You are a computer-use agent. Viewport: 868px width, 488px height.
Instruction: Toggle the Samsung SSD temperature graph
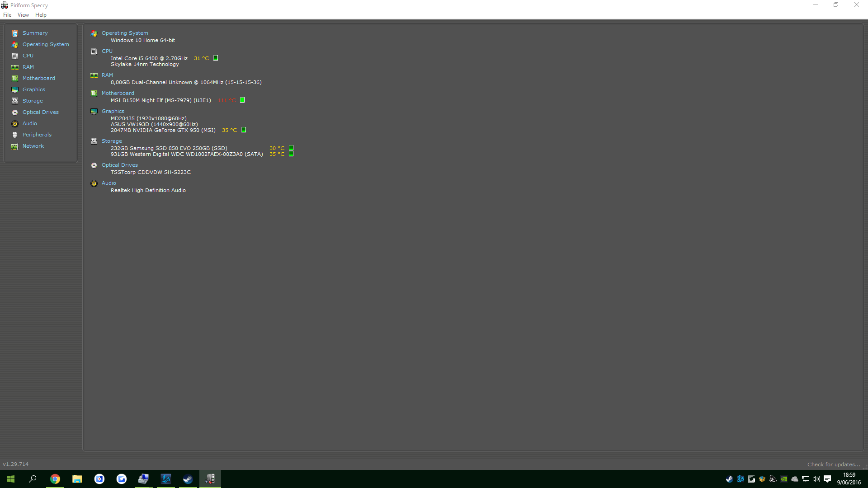coord(291,148)
